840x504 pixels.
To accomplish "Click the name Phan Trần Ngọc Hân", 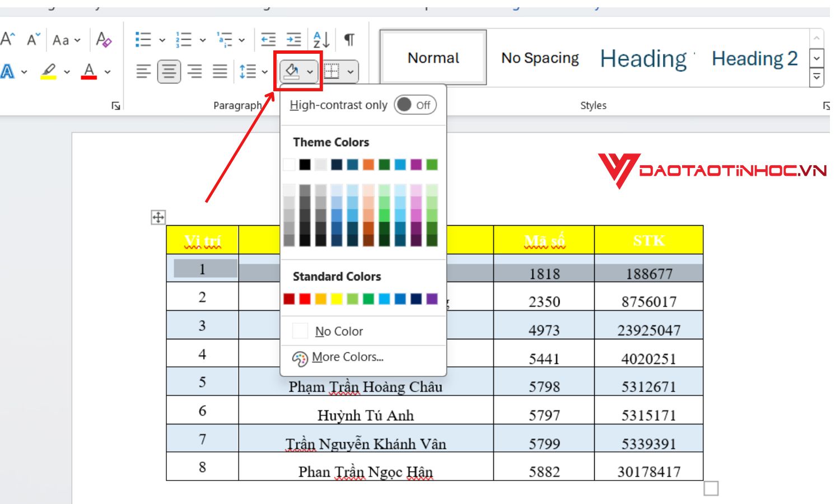I will point(366,472).
